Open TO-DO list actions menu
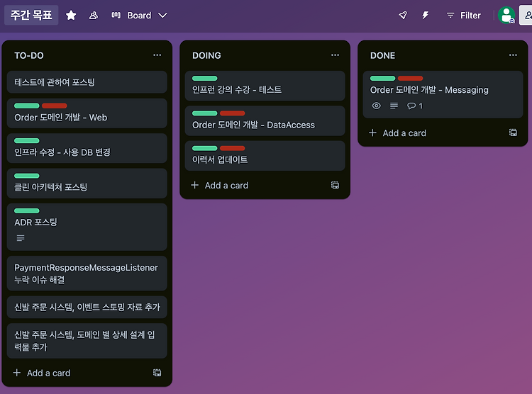Image resolution: width=532 pixels, height=394 pixels. point(157,55)
